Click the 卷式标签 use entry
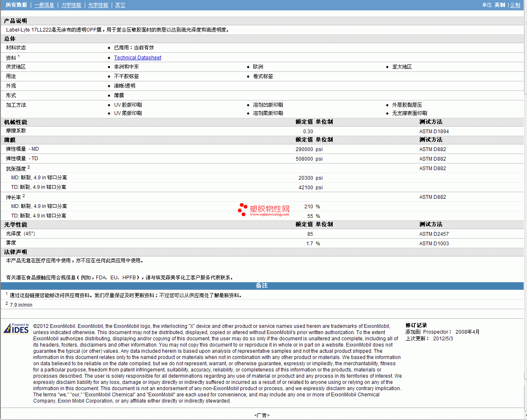This screenshot has width=527, height=420. tap(263, 76)
